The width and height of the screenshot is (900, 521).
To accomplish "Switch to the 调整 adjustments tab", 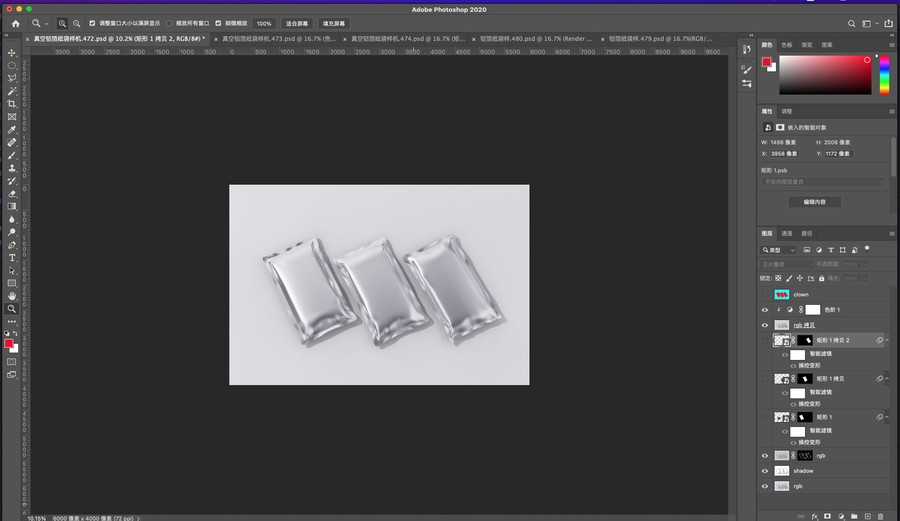I will (787, 111).
